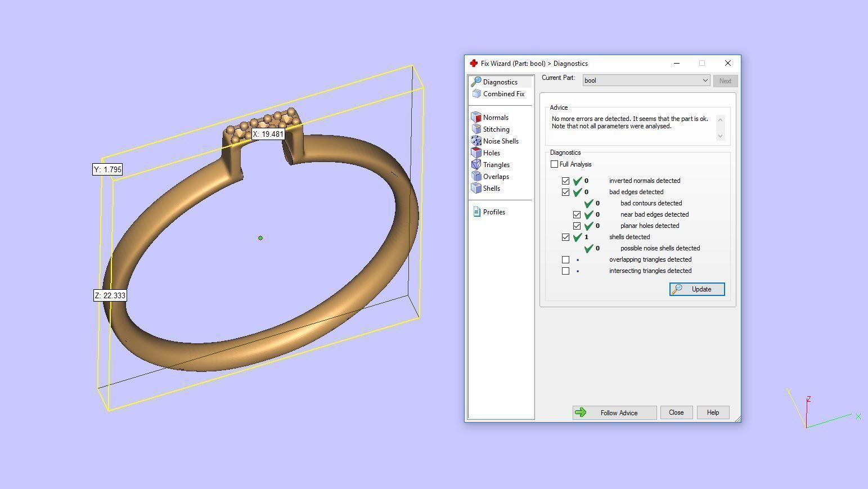Click the Triangles cube icon
868x489 pixels.
tap(476, 165)
